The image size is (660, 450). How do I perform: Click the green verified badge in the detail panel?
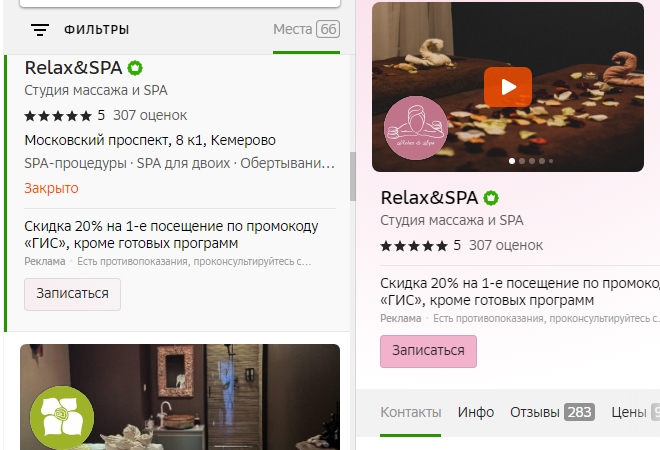pos(491,198)
